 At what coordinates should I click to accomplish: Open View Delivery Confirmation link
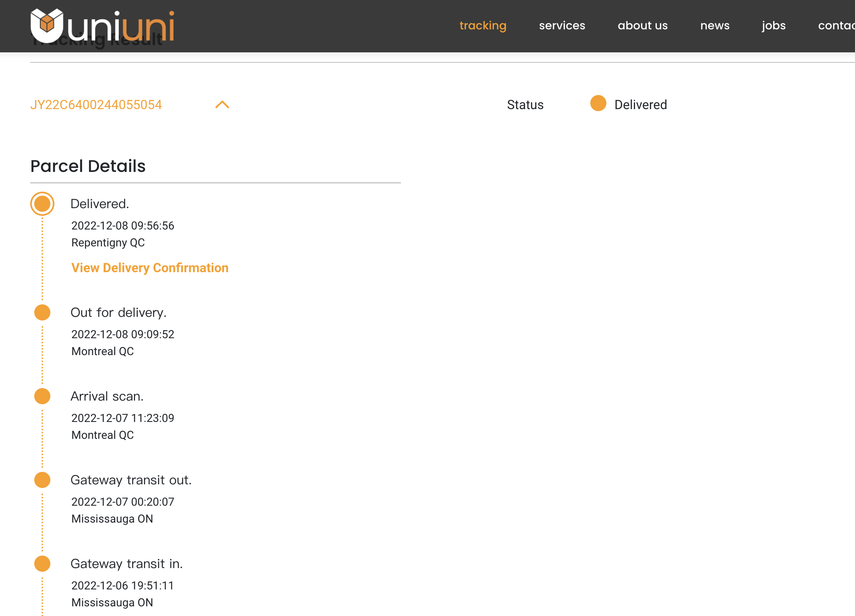pos(150,268)
